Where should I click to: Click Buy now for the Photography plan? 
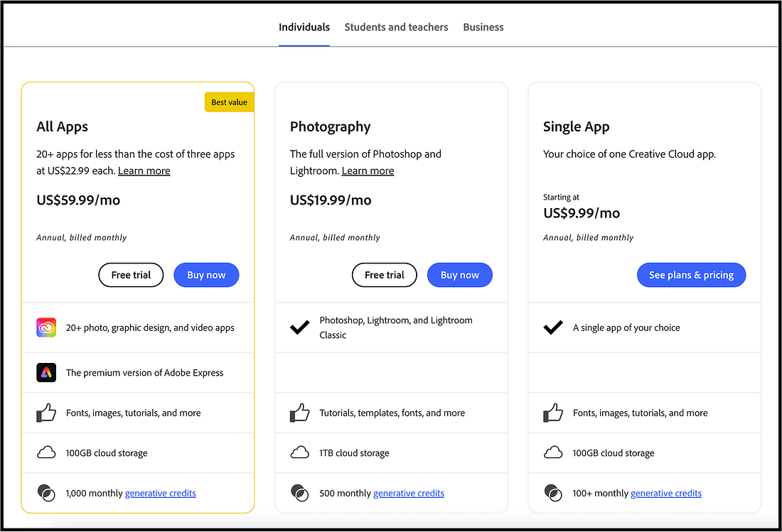point(460,275)
